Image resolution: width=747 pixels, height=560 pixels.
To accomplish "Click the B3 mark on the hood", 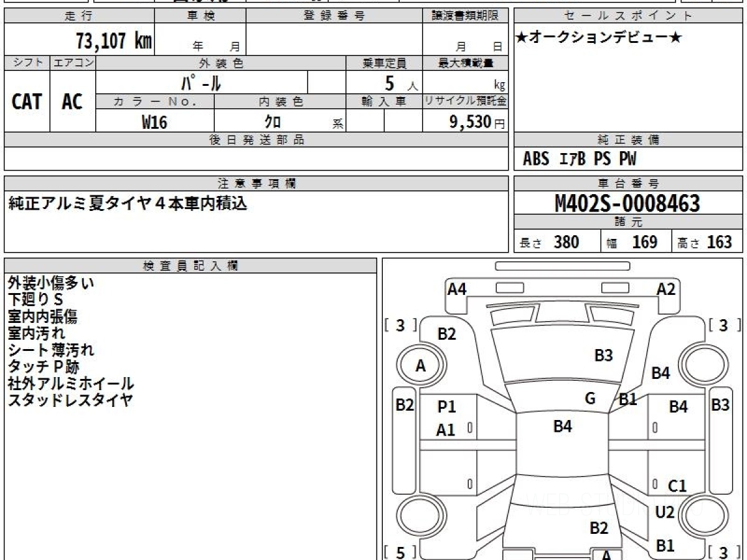I will [x=603, y=355].
